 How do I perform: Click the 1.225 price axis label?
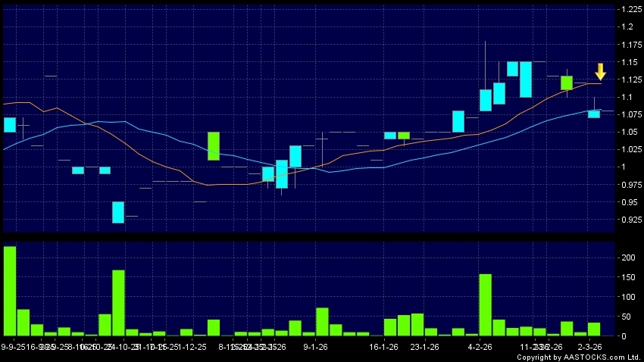pyautogui.click(x=630, y=10)
